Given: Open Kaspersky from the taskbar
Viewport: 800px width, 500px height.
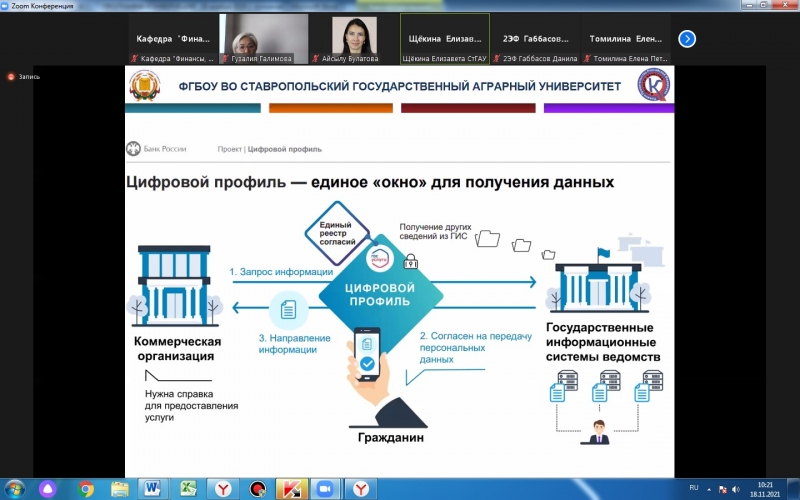Looking at the screenshot, I should click(x=292, y=488).
